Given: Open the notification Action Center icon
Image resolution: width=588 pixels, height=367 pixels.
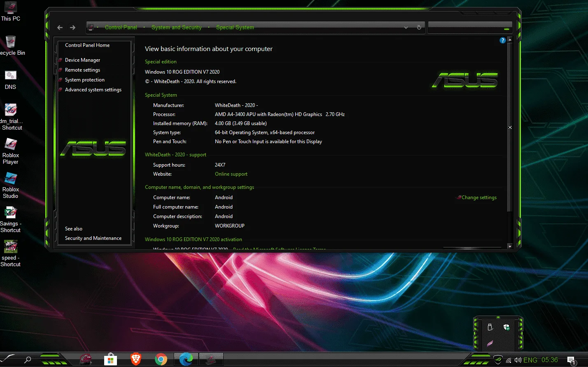Looking at the screenshot, I should tap(572, 361).
